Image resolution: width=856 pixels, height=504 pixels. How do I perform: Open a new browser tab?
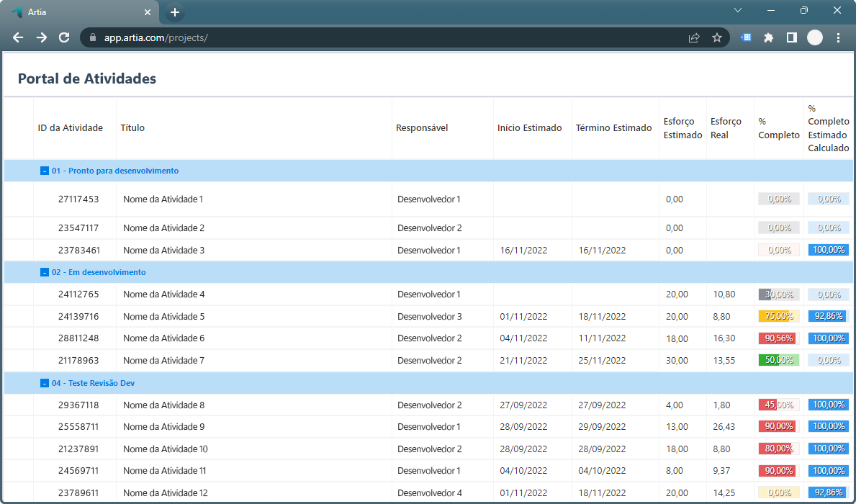tap(175, 12)
